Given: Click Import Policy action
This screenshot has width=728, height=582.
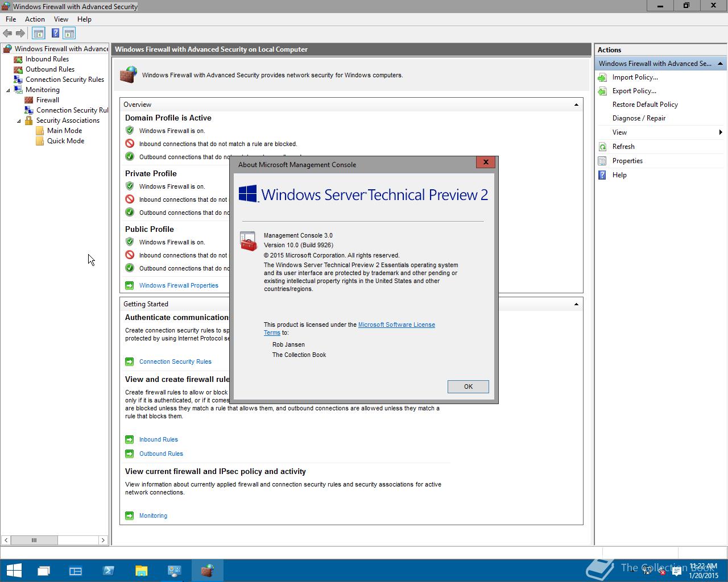Looking at the screenshot, I should (x=635, y=77).
